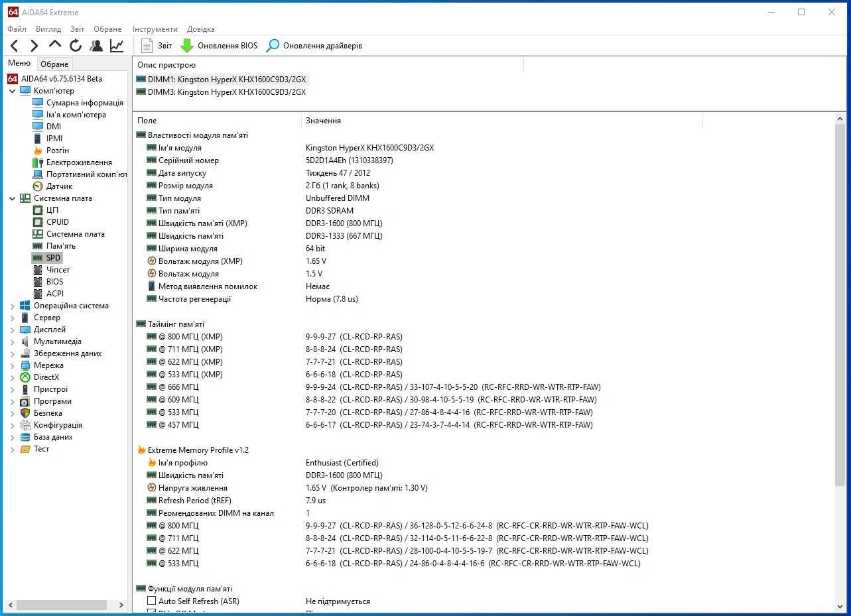Image resolution: width=851 pixels, height=616 pixels.
Task: Collapse the Системна плата tree node
Action: tap(13, 198)
